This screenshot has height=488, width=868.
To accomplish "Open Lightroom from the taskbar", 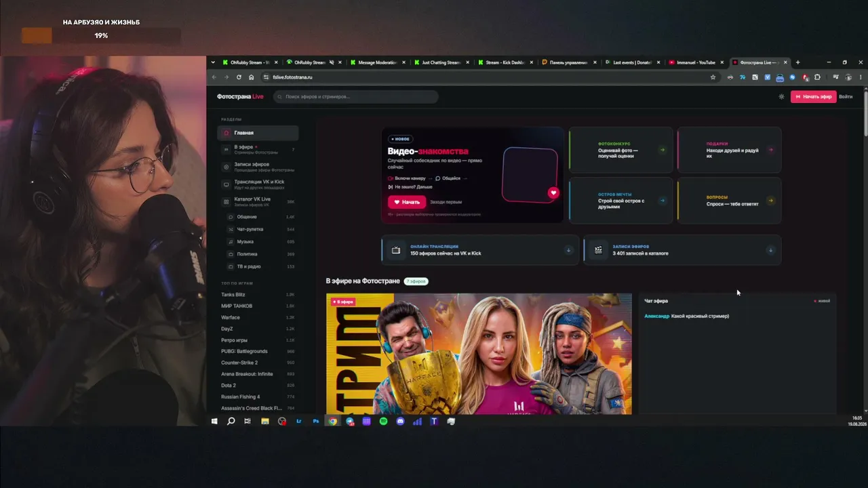I will (299, 422).
